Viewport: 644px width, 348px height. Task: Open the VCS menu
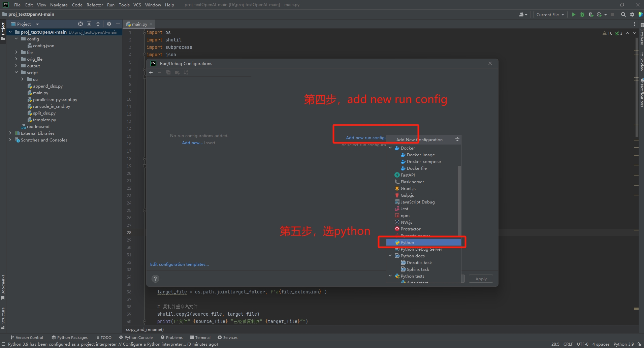[x=137, y=5]
